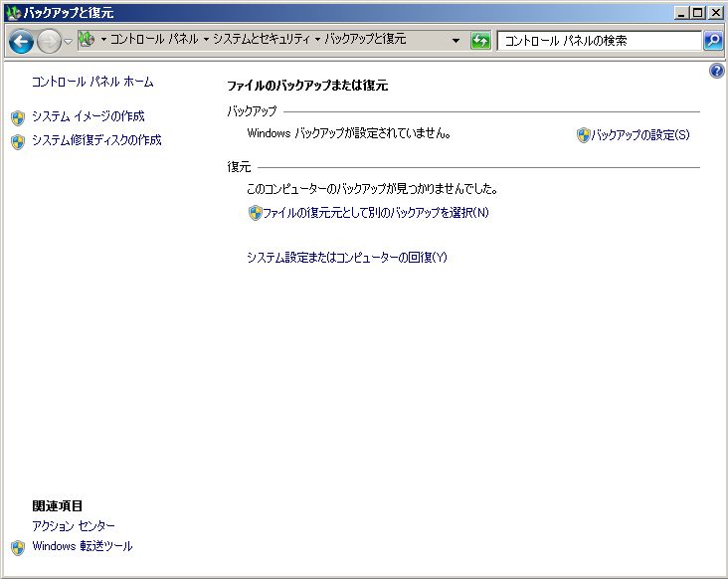Open the address bar history dropdown arrow

[455, 41]
